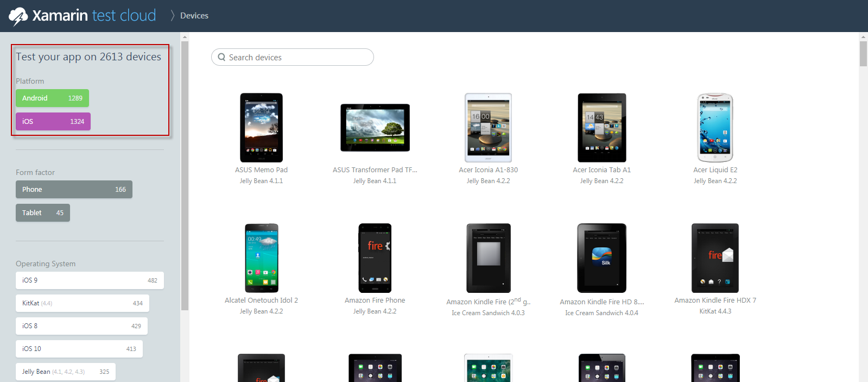This screenshot has width=868, height=382.
Task: Select the Acer Iconia A1-830 thumbnail
Action: click(488, 128)
